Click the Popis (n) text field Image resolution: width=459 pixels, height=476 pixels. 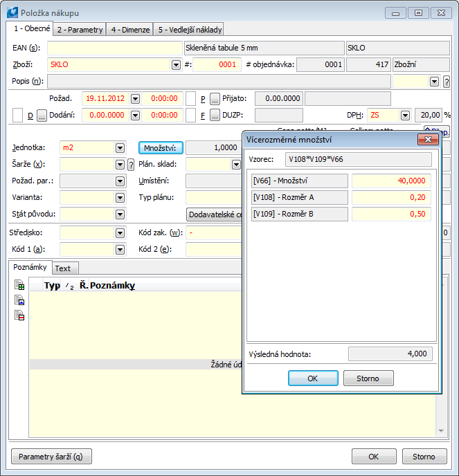[x=219, y=82]
